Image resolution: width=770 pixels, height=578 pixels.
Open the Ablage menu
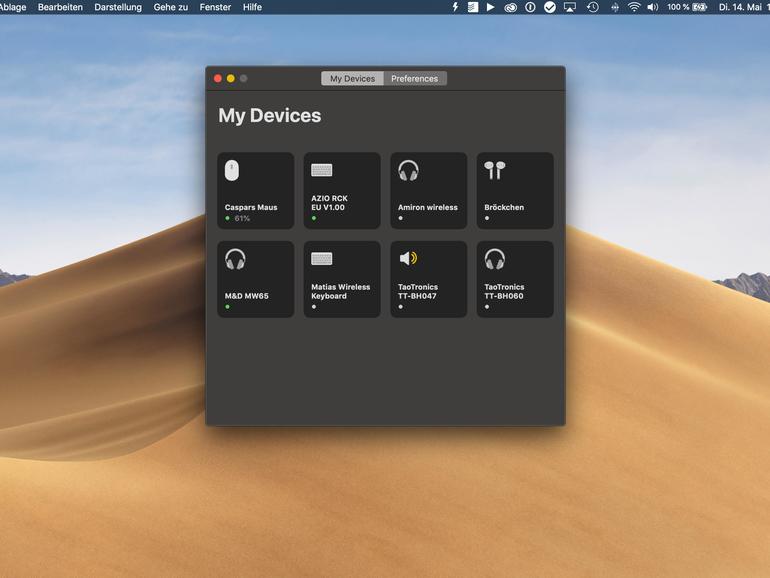(x=13, y=7)
